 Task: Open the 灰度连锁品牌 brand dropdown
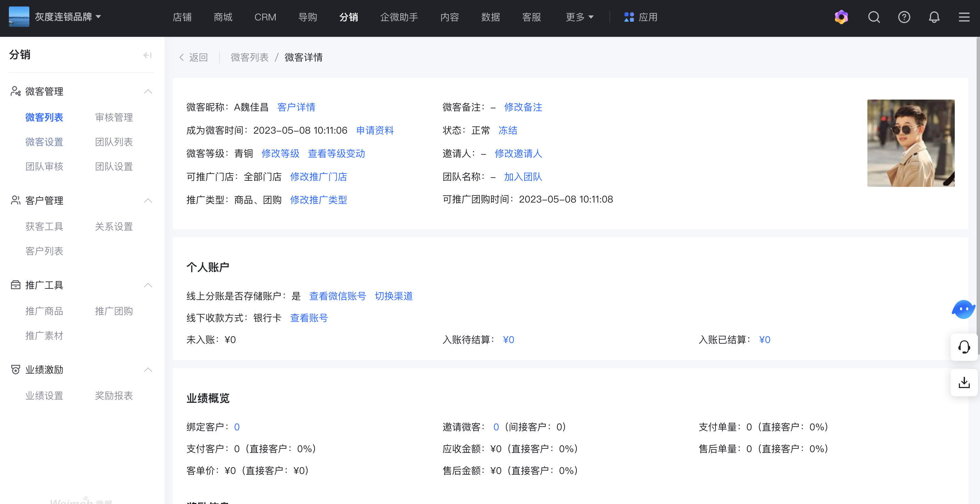click(68, 17)
